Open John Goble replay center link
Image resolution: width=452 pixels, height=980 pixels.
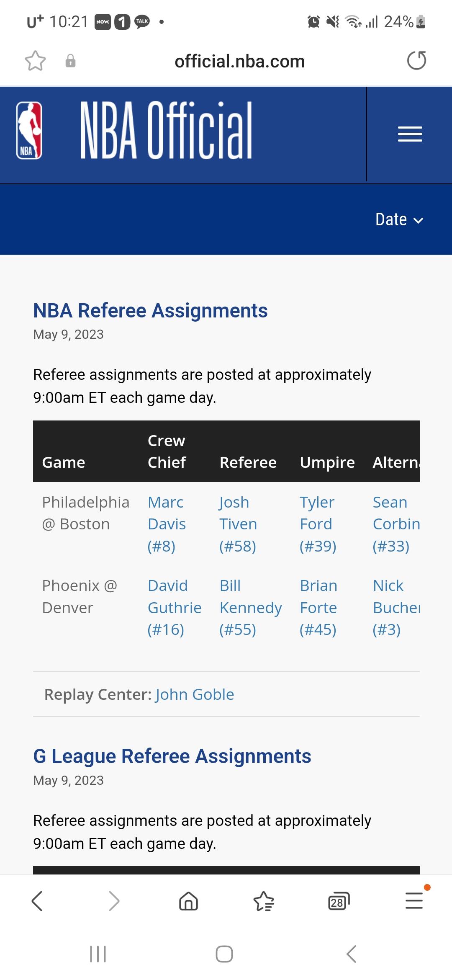point(195,694)
